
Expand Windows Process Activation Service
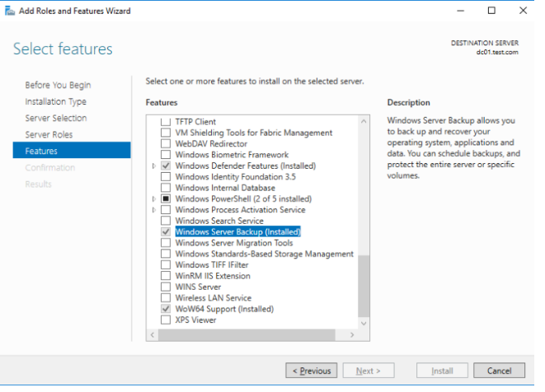coord(154,210)
